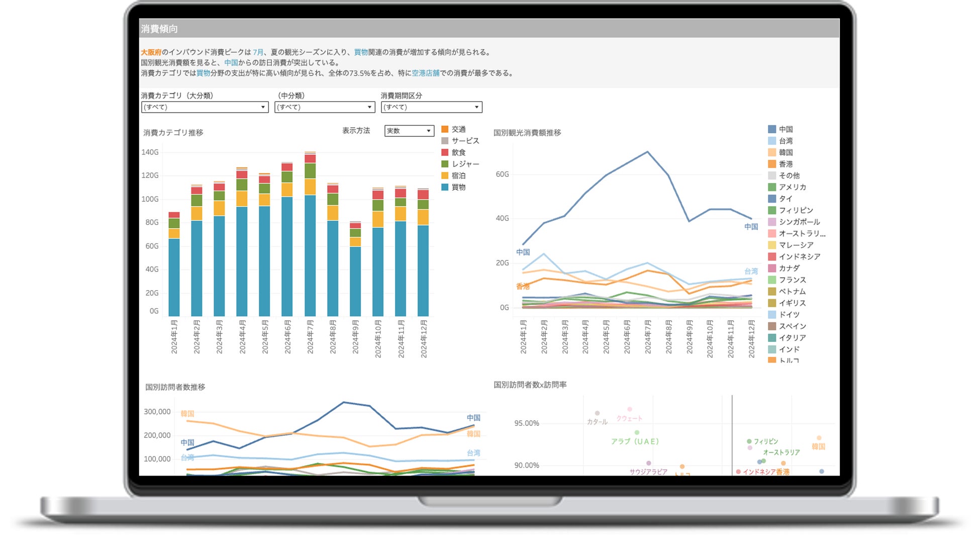Screen dimensions: 980x546
Task: Select the サービス legend entry
Action: 465,141
